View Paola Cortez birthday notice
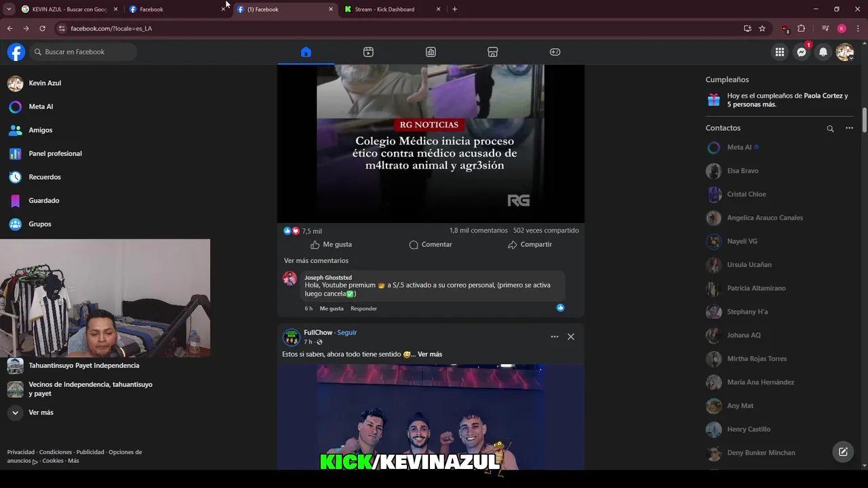 coord(778,100)
